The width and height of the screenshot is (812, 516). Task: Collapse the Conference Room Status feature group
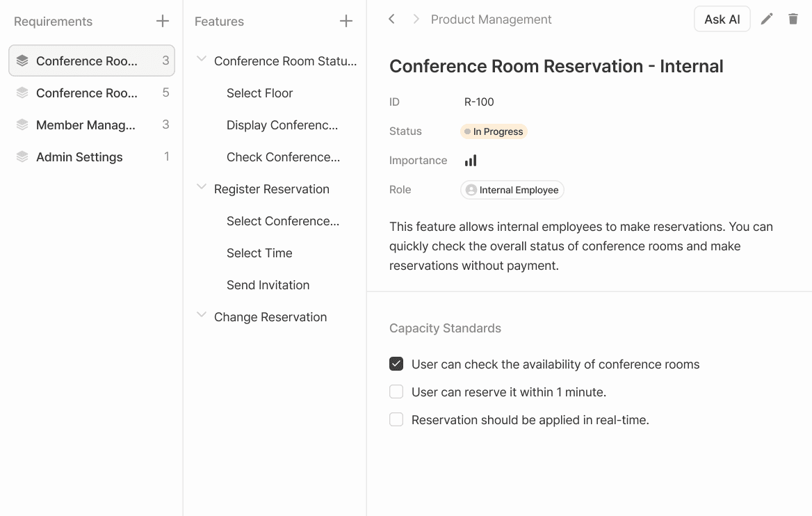click(x=202, y=60)
